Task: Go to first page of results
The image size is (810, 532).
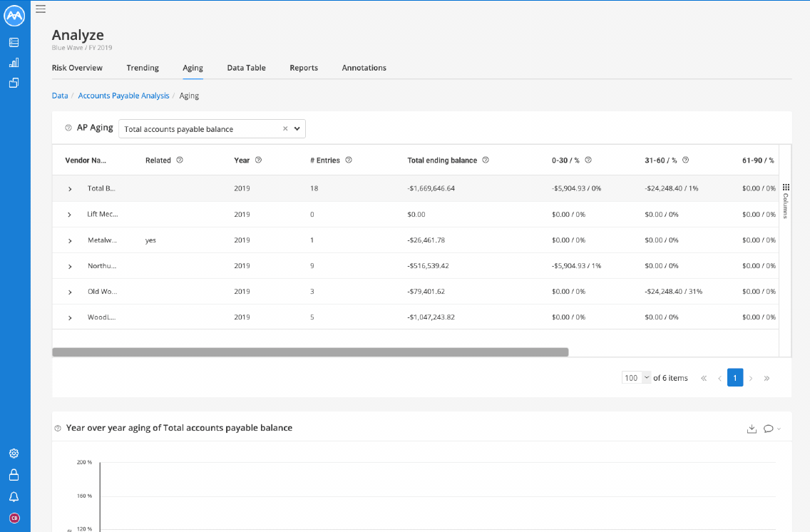Action: tap(704, 378)
